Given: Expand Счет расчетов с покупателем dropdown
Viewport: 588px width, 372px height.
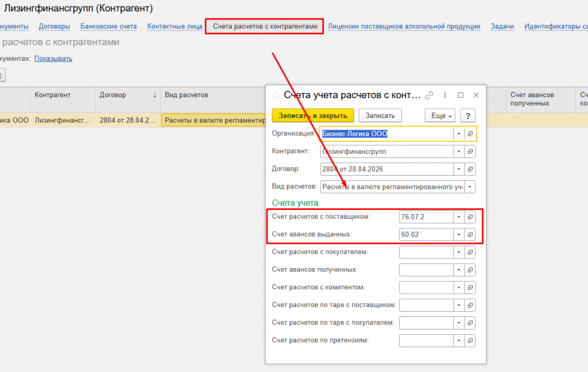Looking at the screenshot, I should tap(459, 252).
